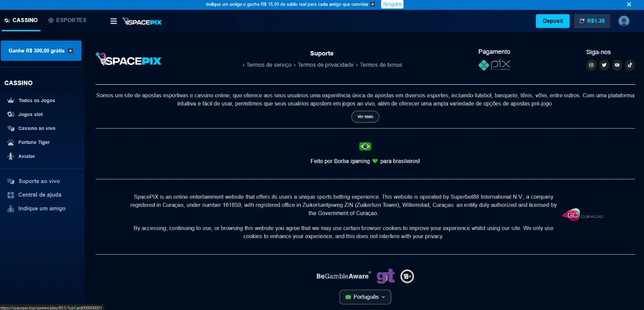Switch to the CASSINO tab
The image size is (644, 310).
click(x=21, y=20)
